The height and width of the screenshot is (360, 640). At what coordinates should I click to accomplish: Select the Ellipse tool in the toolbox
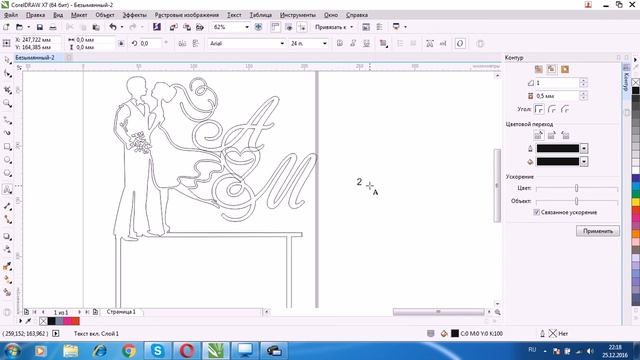pos(7,160)
